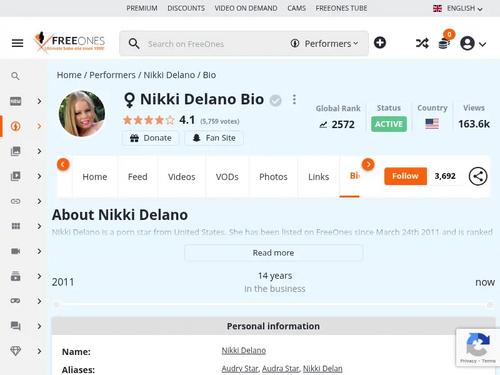Click the years-in-business timeline bar
This screenshot has width=500, height=375.
[x=273, y=305]
